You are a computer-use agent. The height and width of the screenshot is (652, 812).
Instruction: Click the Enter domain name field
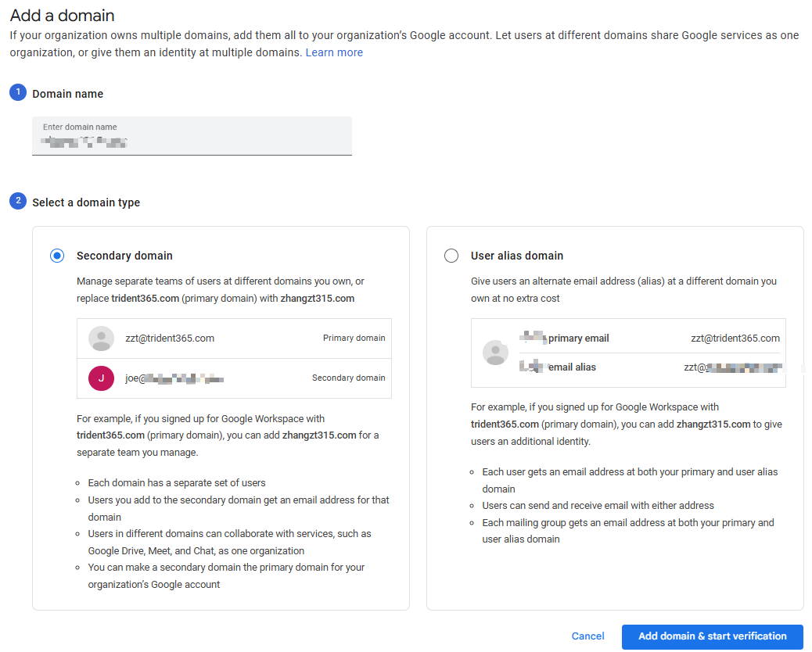pos(192,136)
